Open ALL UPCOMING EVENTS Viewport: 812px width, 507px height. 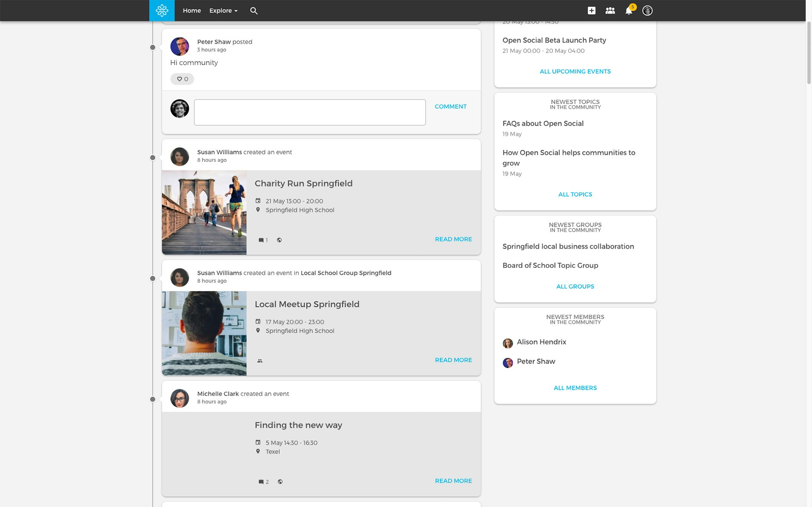click(575, 71)
